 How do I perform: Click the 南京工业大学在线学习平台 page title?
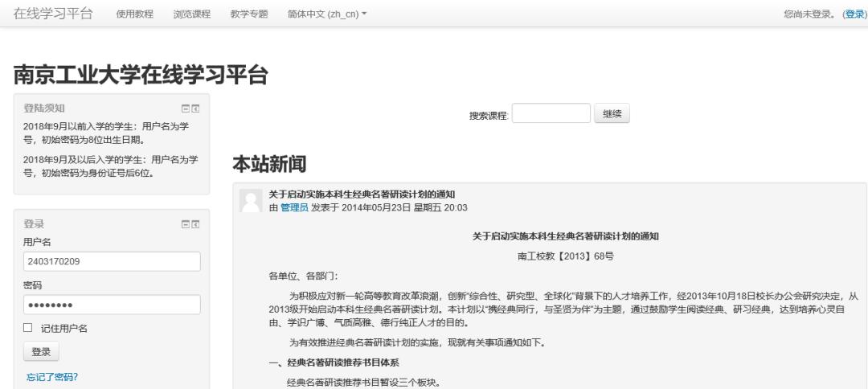pos(141,75)
